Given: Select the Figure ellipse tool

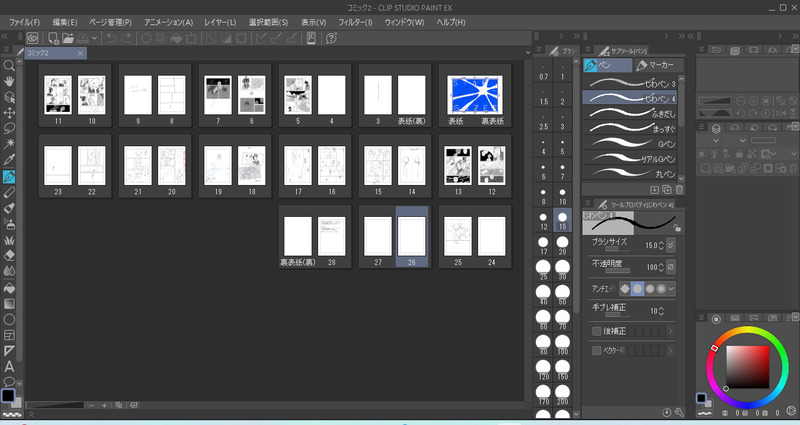Looking at the screenshot, I should pyautogui.click(x=9, y=319).
